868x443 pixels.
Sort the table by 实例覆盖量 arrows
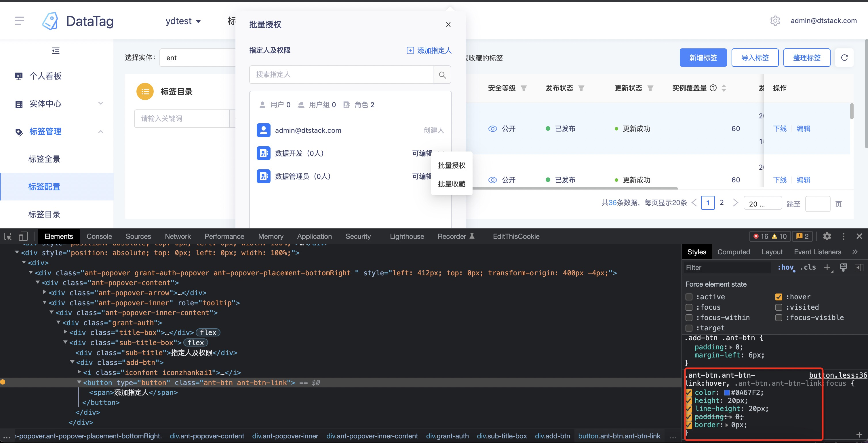pos(724,88)
